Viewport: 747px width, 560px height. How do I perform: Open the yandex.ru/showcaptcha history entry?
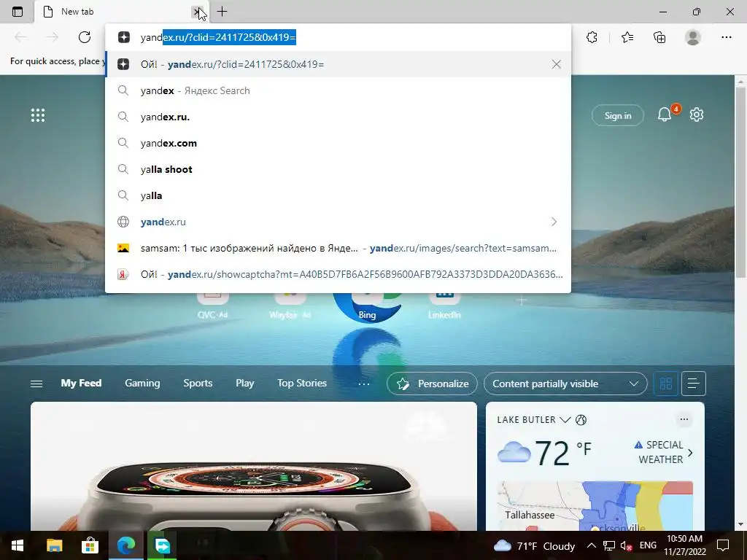coord(338,274)
